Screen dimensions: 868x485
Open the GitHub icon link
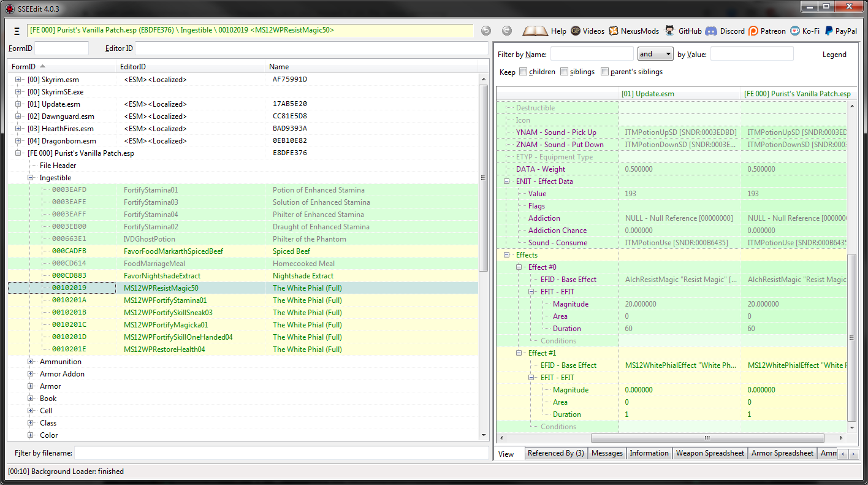pyautogui.click(x=670, y=31)
